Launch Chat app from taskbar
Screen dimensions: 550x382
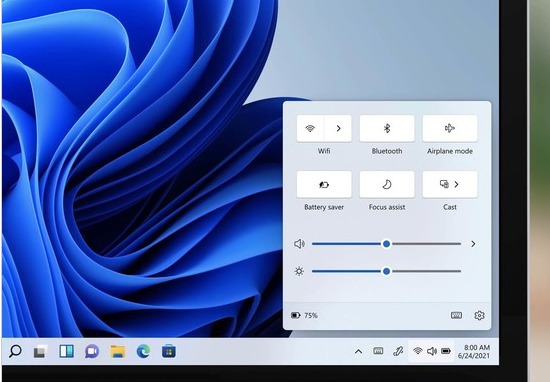click(92, 351)
